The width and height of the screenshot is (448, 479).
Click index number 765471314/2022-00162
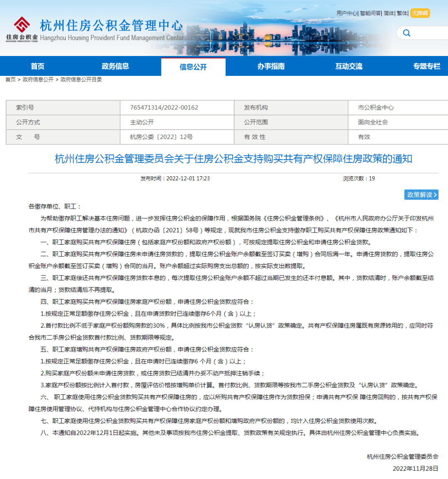pyautogui.click(x=164, y=107)
